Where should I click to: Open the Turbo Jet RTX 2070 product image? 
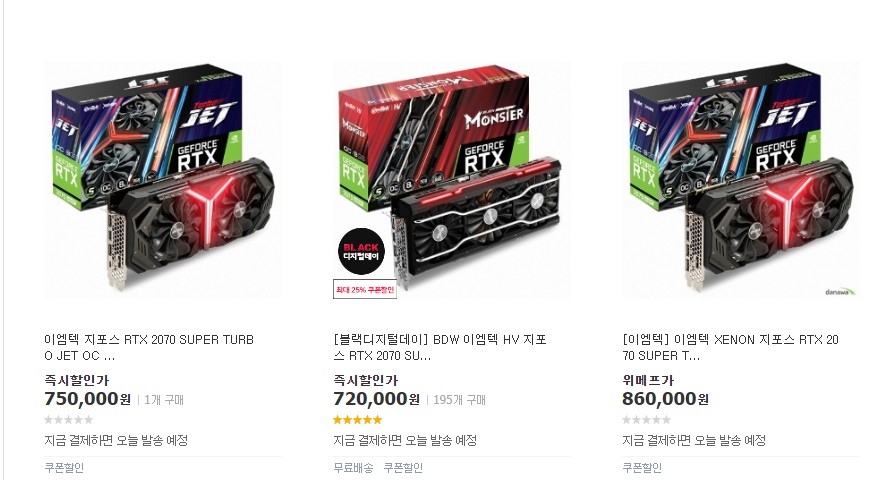[163, 180]
